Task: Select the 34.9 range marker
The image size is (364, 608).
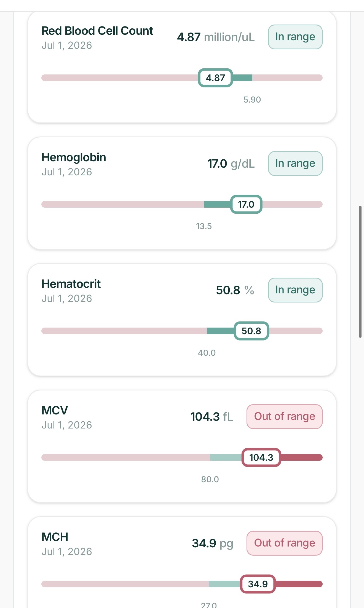Action: (258, 584)
